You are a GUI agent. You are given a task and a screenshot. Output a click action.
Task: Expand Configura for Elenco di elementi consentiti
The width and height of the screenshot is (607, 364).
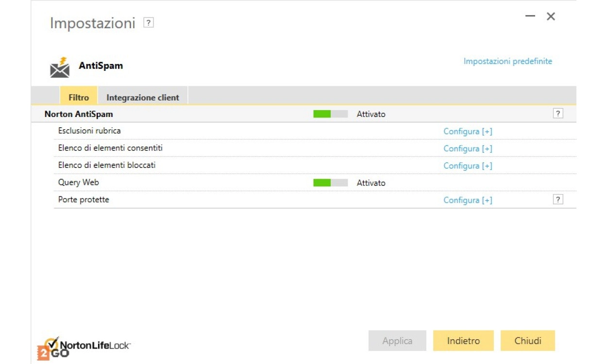point(468,149)
